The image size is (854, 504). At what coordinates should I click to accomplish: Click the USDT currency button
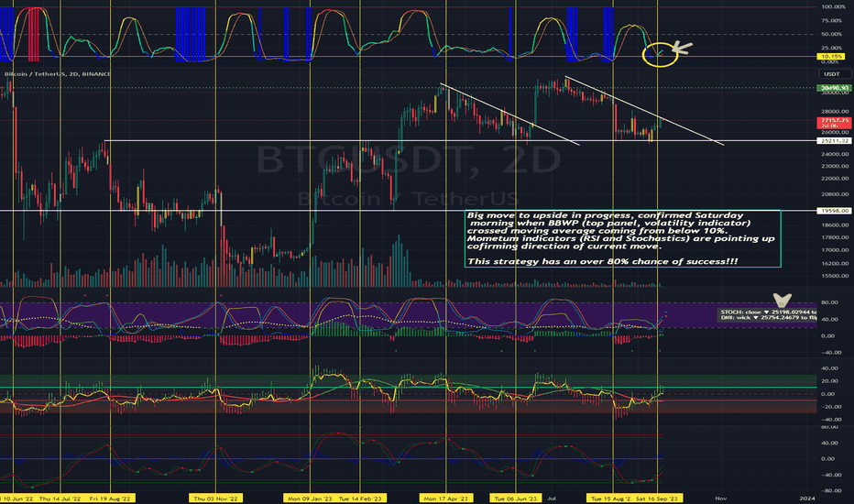click(832, 74)
